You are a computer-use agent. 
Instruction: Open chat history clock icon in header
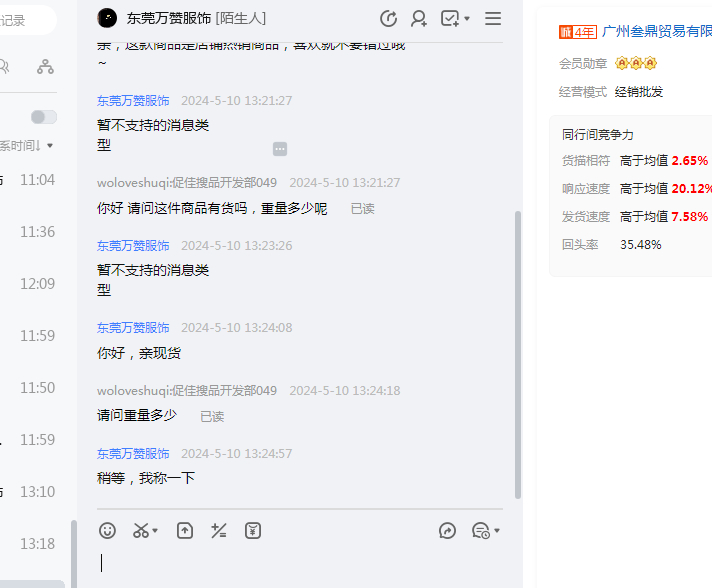pyautogui.click(x=388, y=19)
